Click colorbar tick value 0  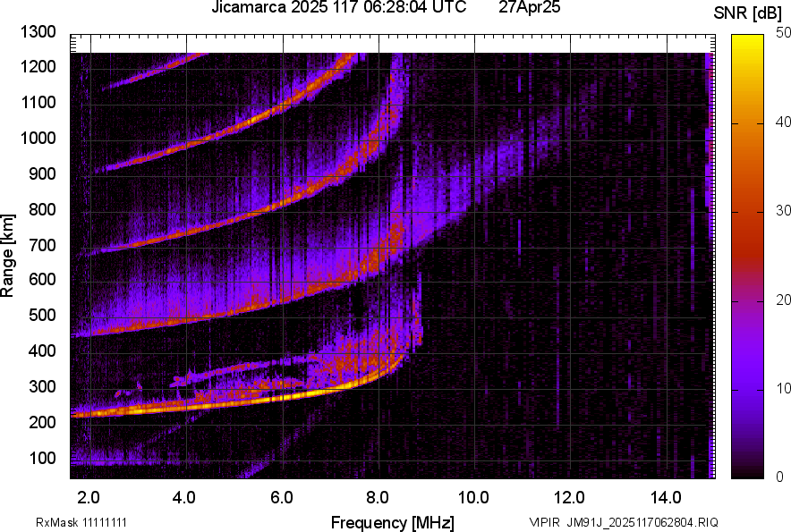[x=780, y=477]
